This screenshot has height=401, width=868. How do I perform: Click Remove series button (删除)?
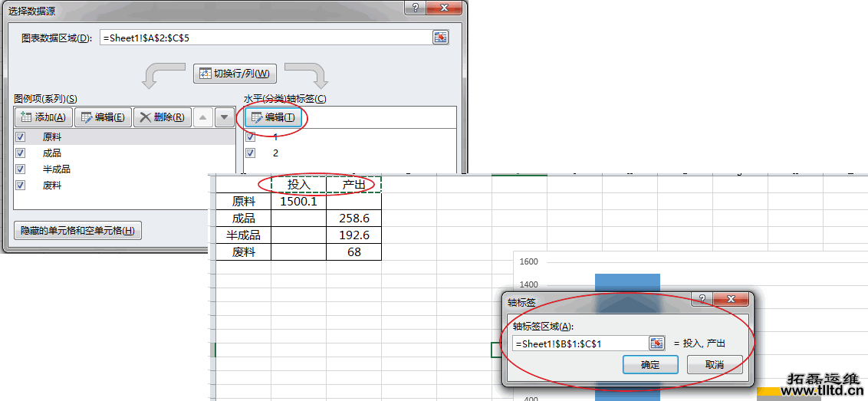[161, 117]
